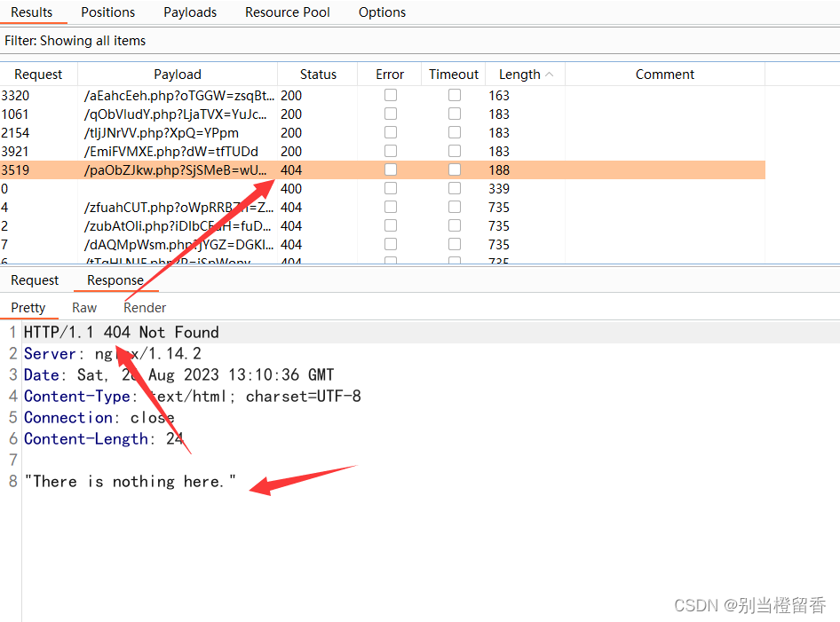This screenshot has height=622, width=840.
Task: Select the request 0 row with status 400
Action: tap(383, 188)
